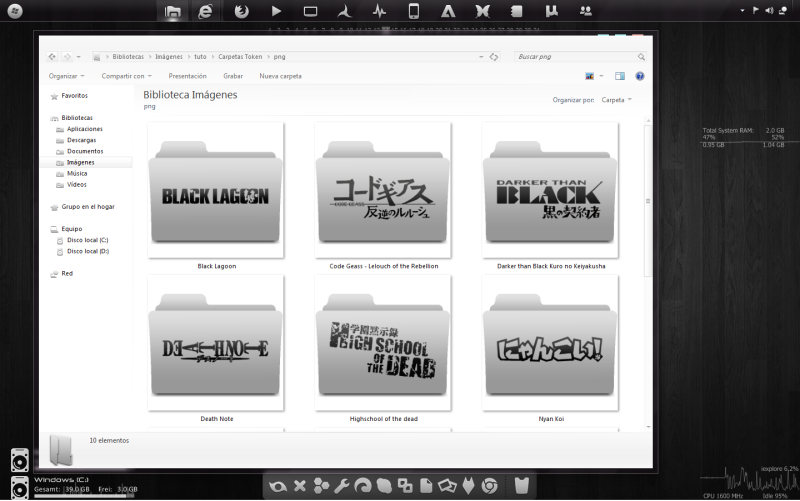Image resolution: width=800 pixels, height=501 pixels.
Task: Open the Organizar menu
Action: click(66, 76)
